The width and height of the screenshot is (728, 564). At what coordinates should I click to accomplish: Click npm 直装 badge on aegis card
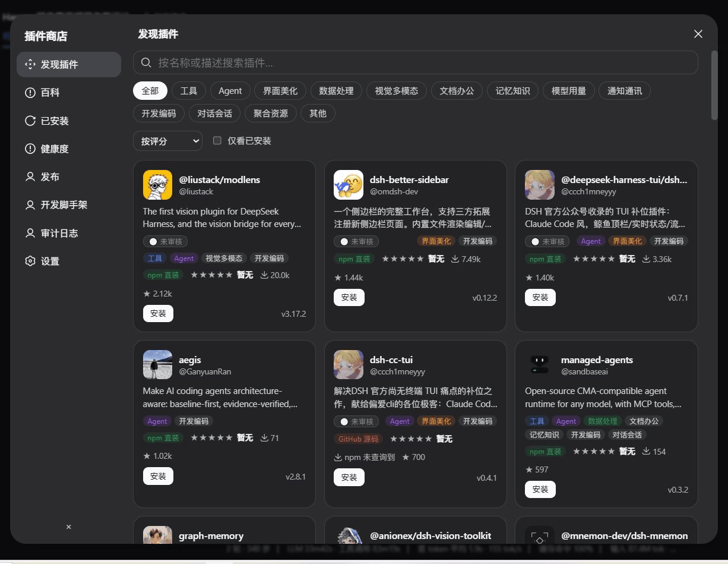(x=163, y=437)
